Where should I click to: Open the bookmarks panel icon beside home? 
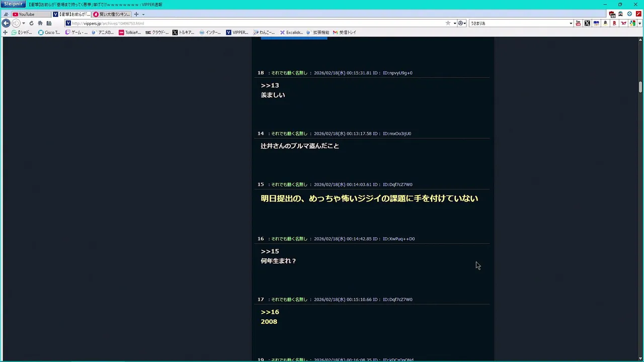pos(49,23)
